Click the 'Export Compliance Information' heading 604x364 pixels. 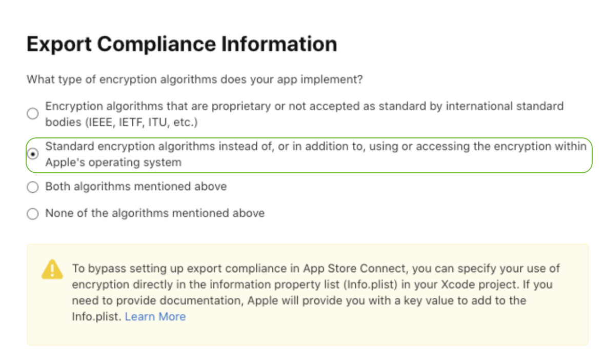click(x=182, y=44)
